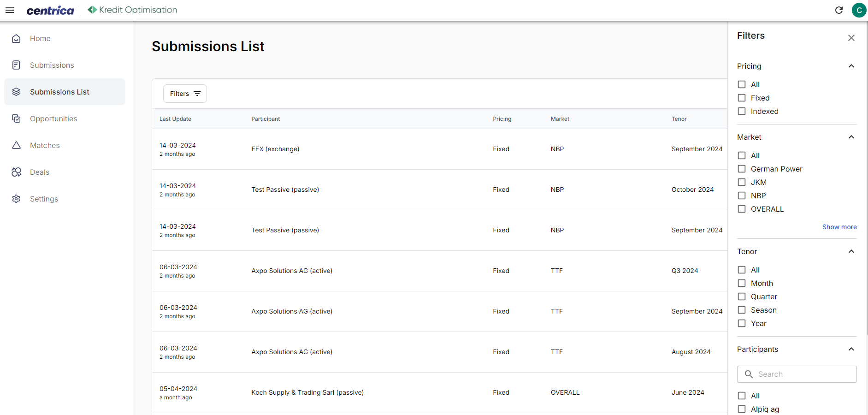
Task: Select the Koch Supply & Trading Sarl row
Action: point(440,392)
